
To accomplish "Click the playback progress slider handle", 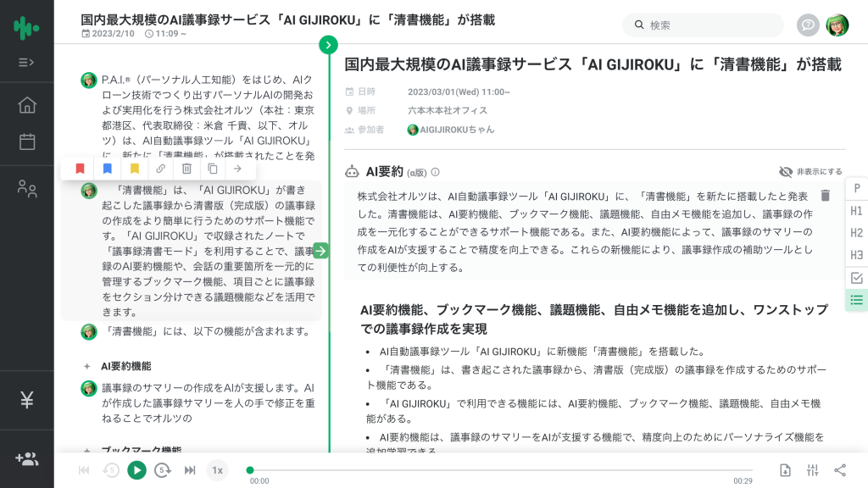I will (x=250, y=470).
